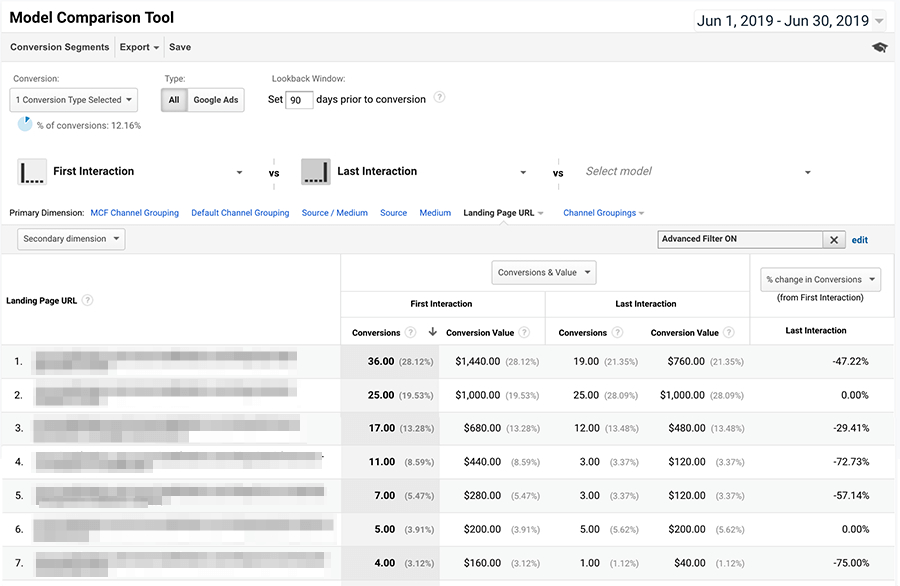The width and height of the screenshot is (900, 586).
Task: Click the First Interaction model icon
Action: click(x=32, y=171)
